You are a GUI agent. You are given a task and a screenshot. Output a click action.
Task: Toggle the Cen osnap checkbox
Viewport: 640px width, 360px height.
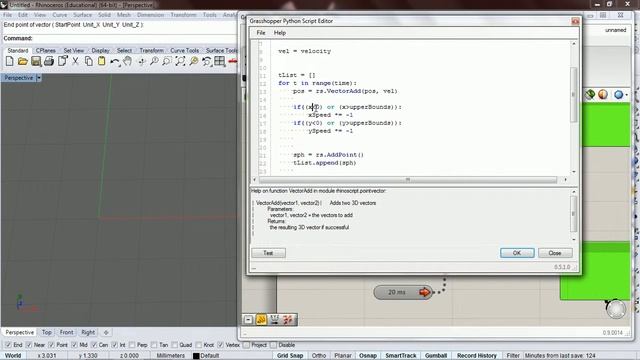point(94,345)
